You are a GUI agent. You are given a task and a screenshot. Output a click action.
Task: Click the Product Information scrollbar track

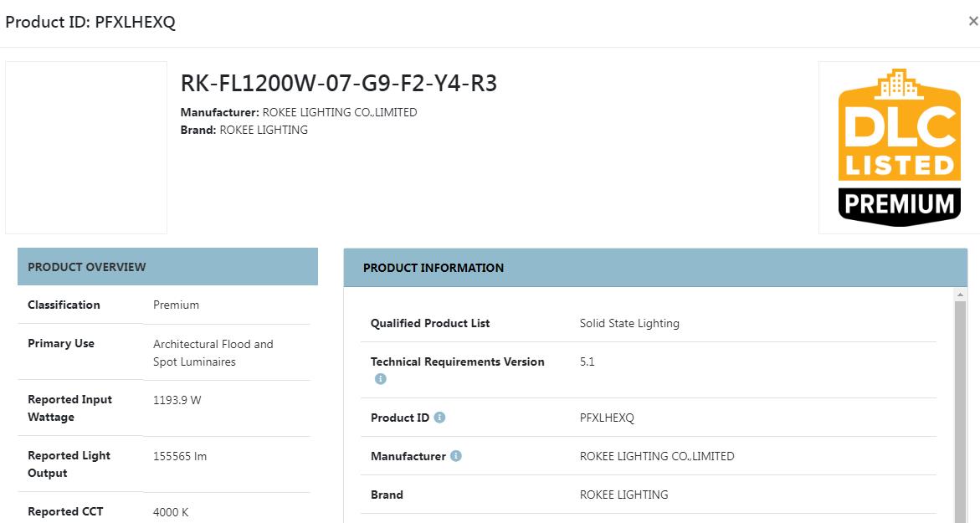(960, 411)
